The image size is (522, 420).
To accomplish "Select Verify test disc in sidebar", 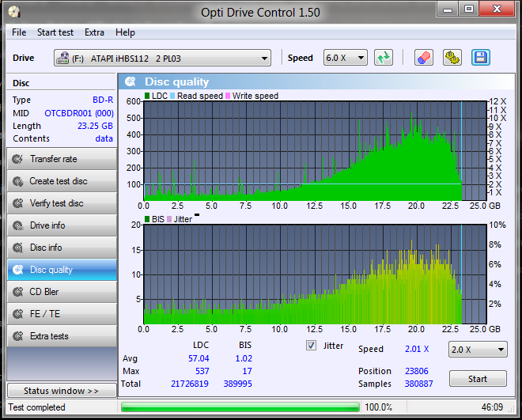I will (62, 203).
